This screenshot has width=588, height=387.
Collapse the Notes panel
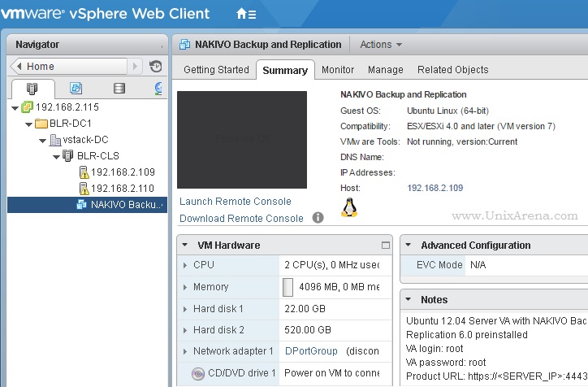409,299
